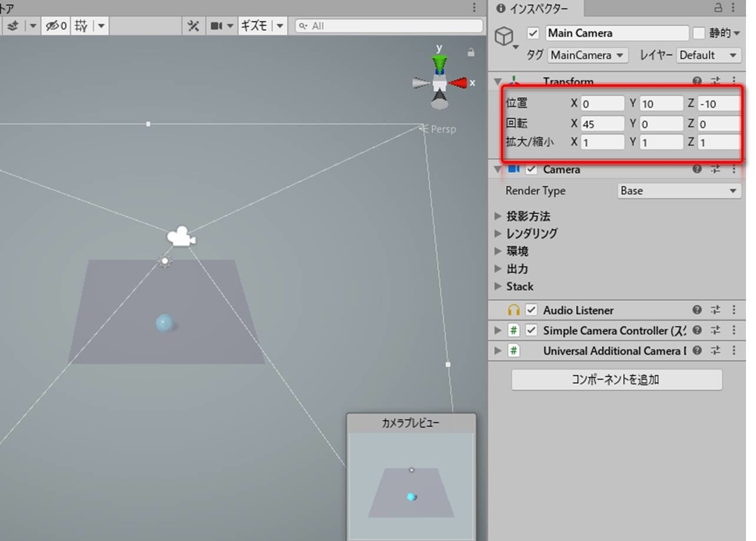The image size is (756, 541).
Task: Expand the 出力 output section
Action: (x=498, y=269)
